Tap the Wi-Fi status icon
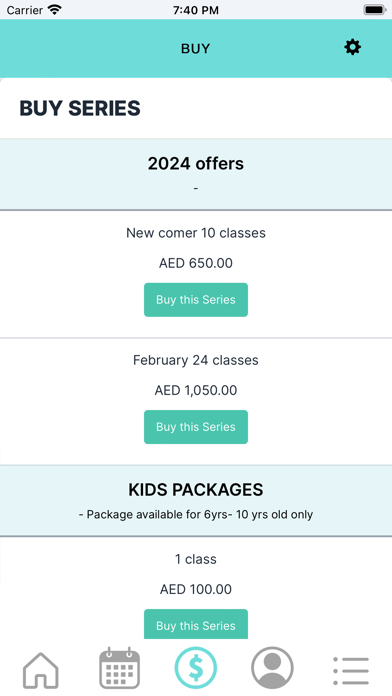Viewport: 392px width, 696px height. (55, 10)
